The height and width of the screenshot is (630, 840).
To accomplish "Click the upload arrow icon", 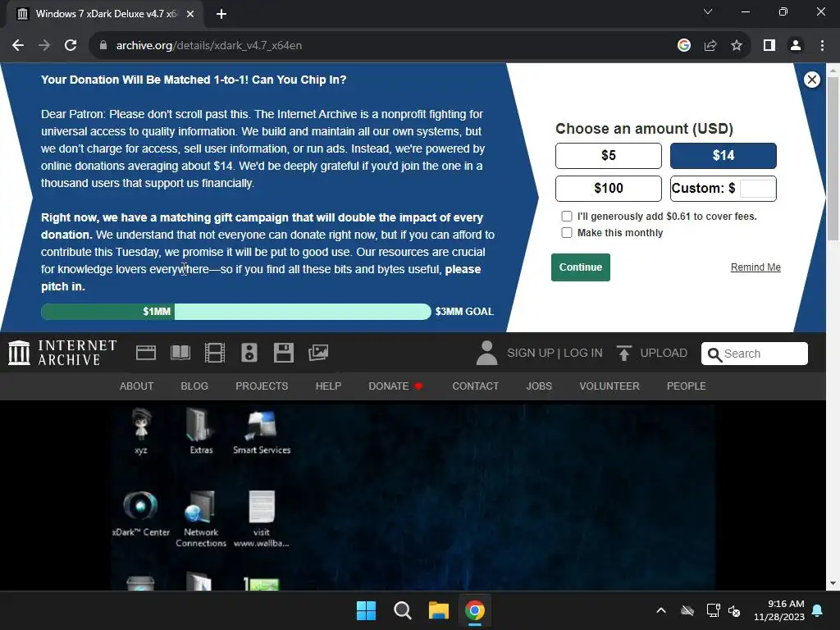I will tap(623, 353).
